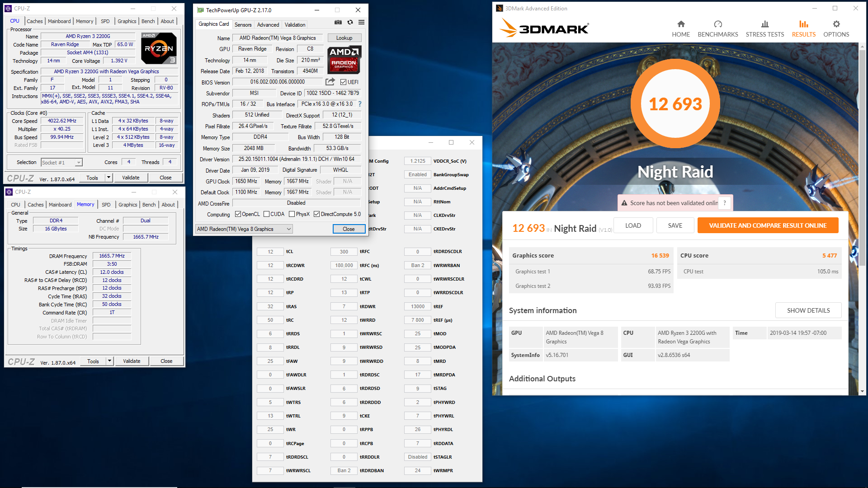This screenshot has width=868, height=488.
Task: Toggle the UEFI checkbox
Action: (343, 82)
